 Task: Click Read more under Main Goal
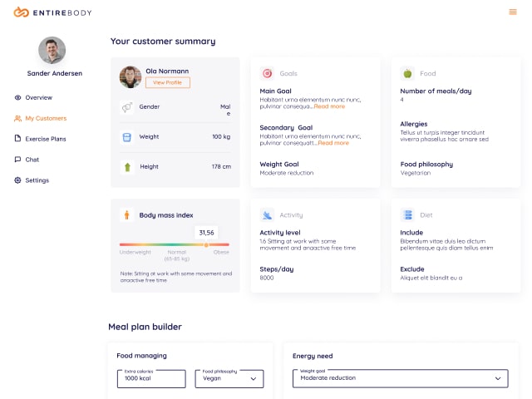point(329,106)
